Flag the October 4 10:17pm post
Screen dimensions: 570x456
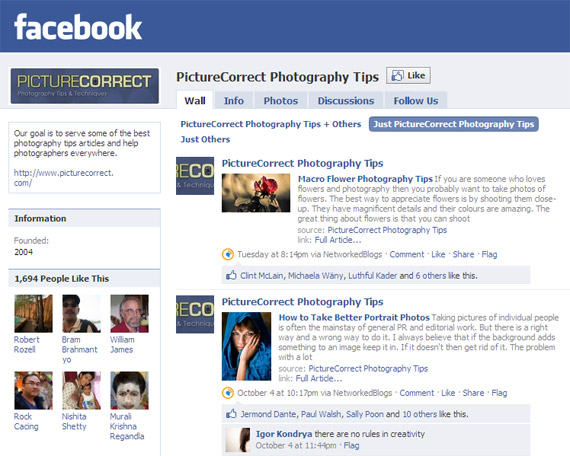tap(499, 393)
